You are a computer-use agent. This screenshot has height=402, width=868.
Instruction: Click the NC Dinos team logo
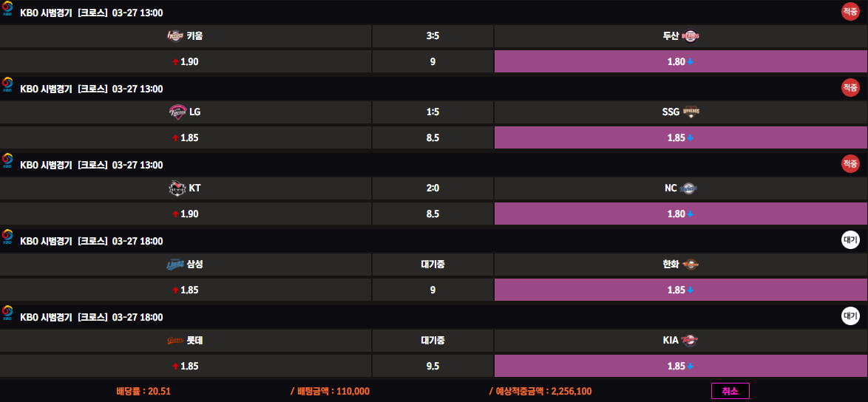click(x=688, y=188)
